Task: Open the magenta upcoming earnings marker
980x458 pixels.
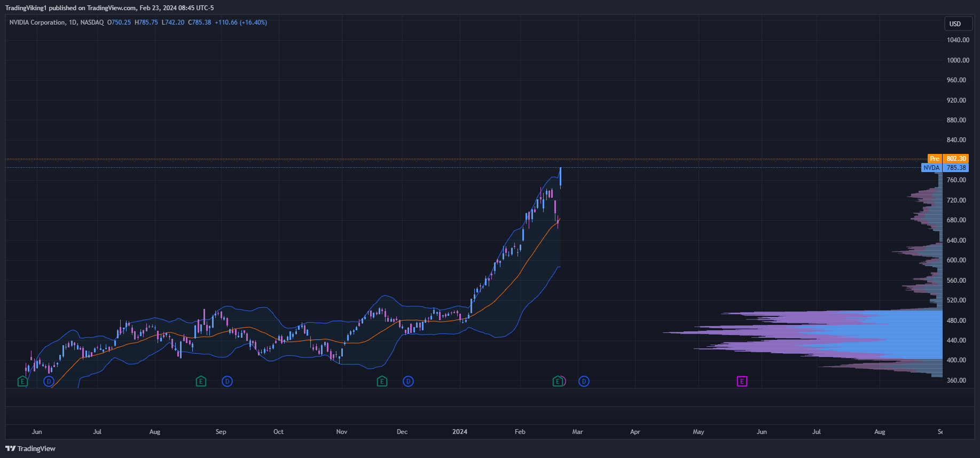Action: [x=742, y=382]
